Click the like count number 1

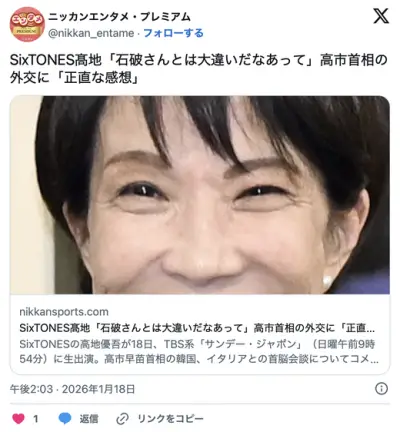click(36, 419)
